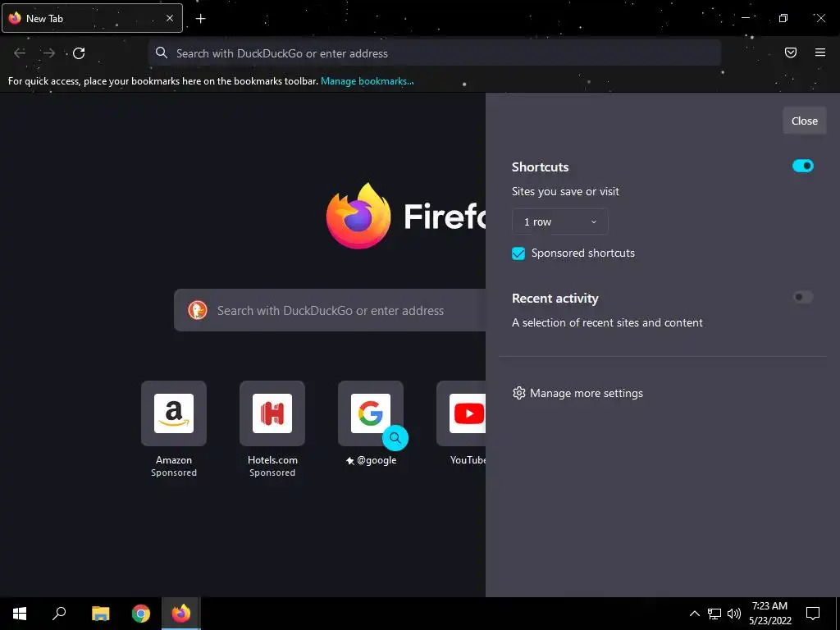Open Windows taskbar search
The image size is (840, 630).
tap(59, 614)
